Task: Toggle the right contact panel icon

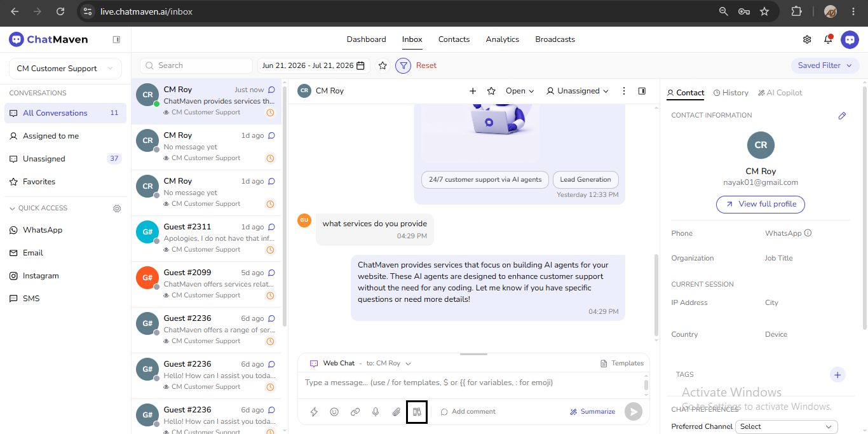Action: [x=642, y=91]
